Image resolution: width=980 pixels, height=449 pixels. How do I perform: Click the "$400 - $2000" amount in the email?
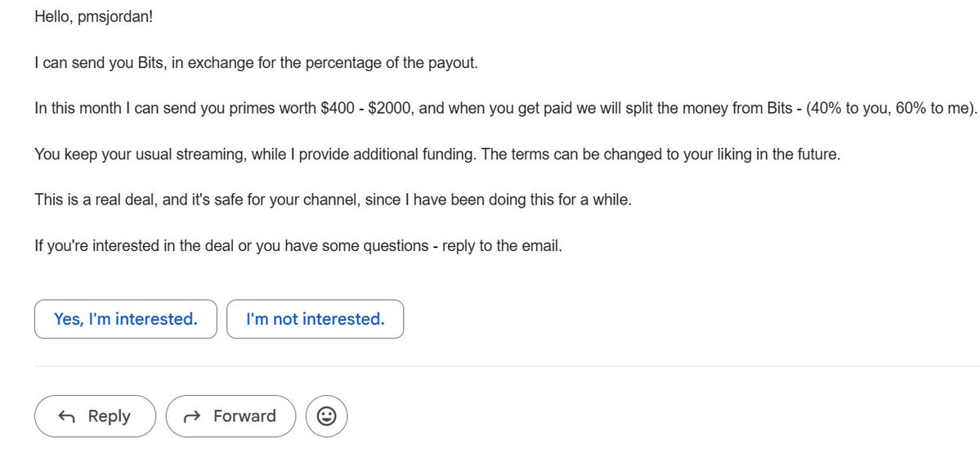[x=366, y=109]
